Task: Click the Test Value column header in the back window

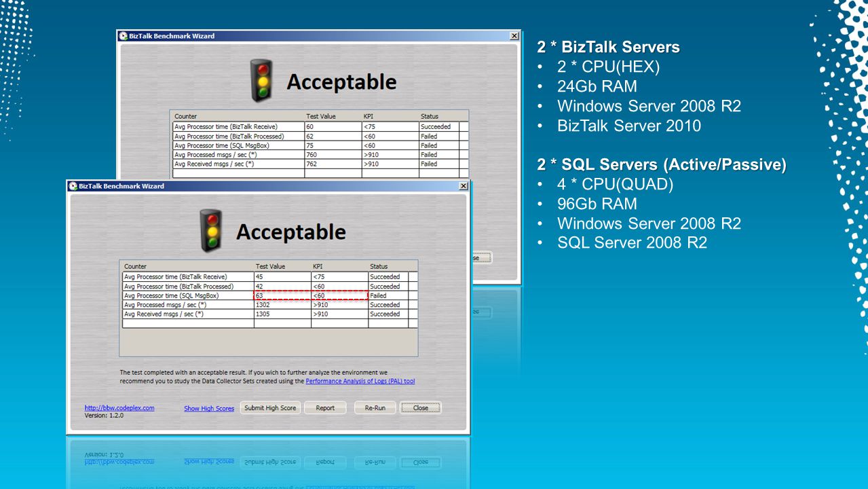Action: point(333,116)
